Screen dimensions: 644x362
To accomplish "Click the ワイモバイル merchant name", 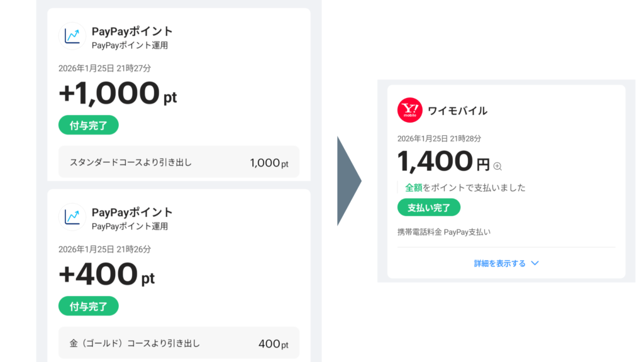I will tap(457, 111).
